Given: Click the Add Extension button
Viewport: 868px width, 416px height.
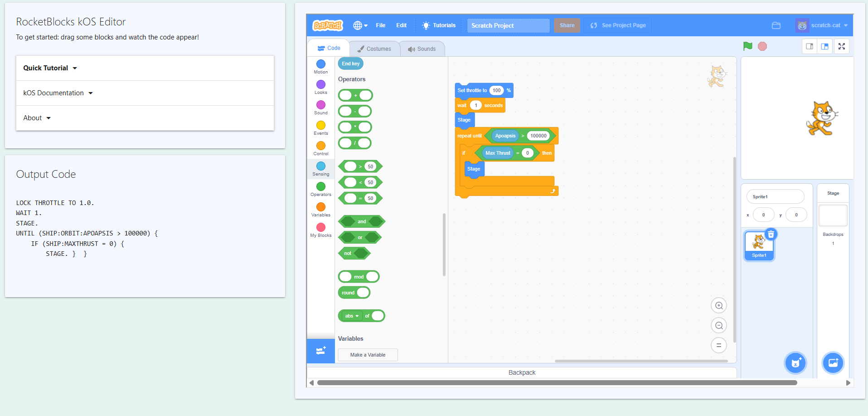Looking at the screenshot, I should 321,351.
